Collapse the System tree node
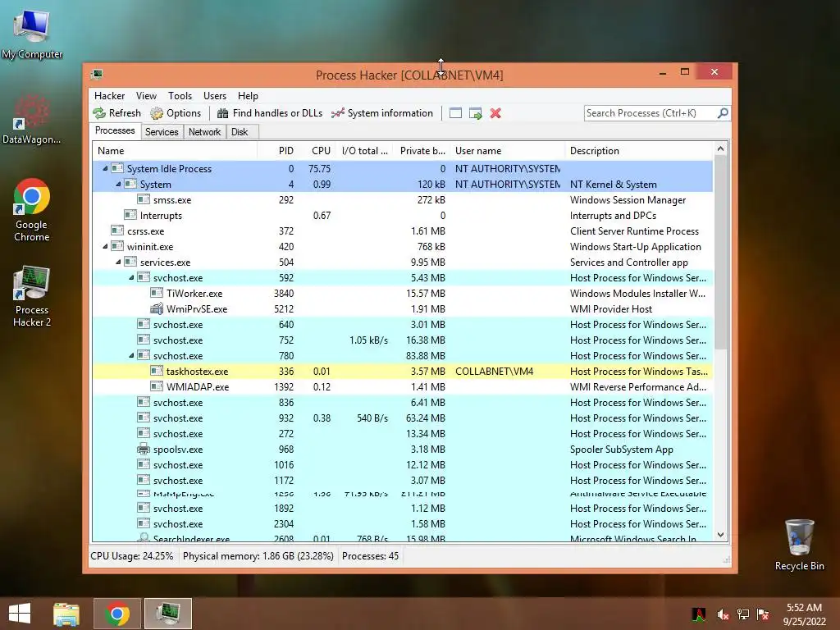The width and height of the screenshot is (840, 630). 118,184
